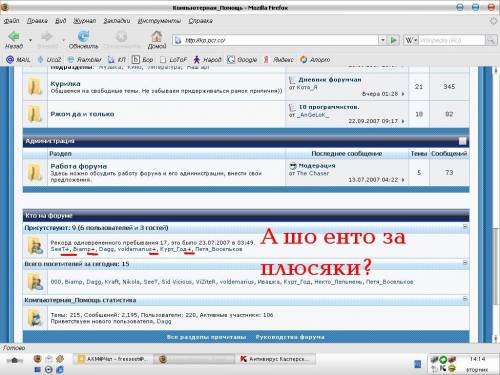Open the Дневник форумчан topic

click(x=330, y=80)
